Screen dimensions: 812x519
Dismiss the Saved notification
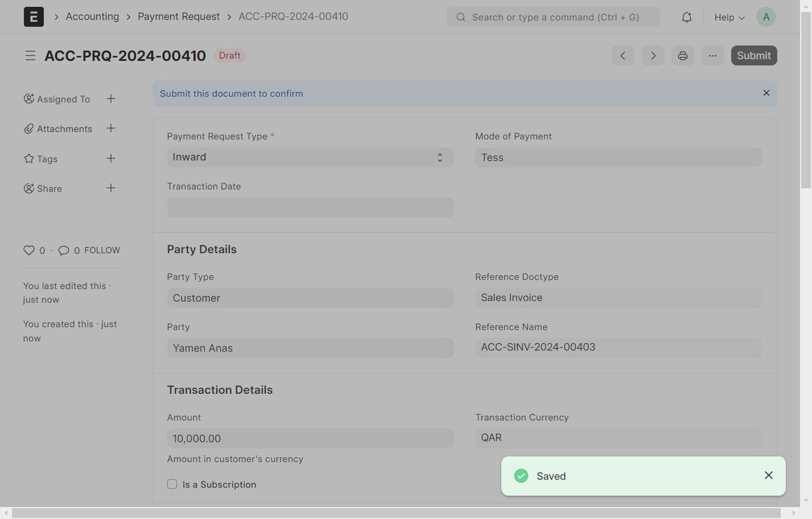(x=769, y=475)
